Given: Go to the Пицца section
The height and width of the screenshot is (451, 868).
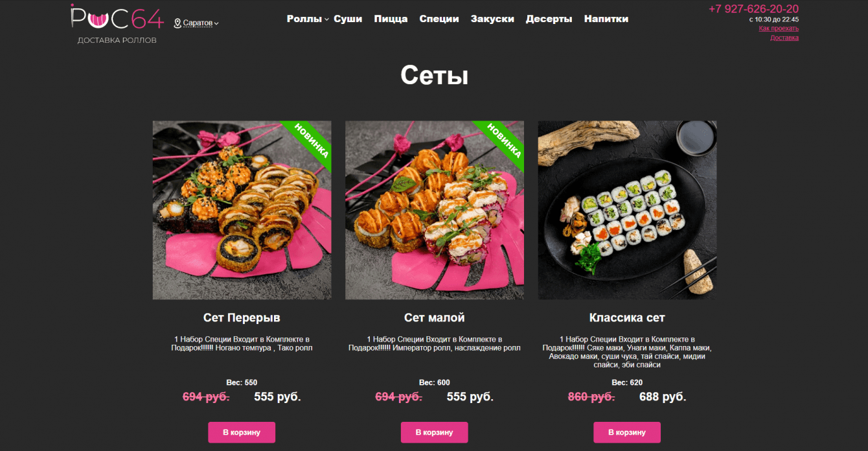Looking at the screenshot, I should coord(391,19).
